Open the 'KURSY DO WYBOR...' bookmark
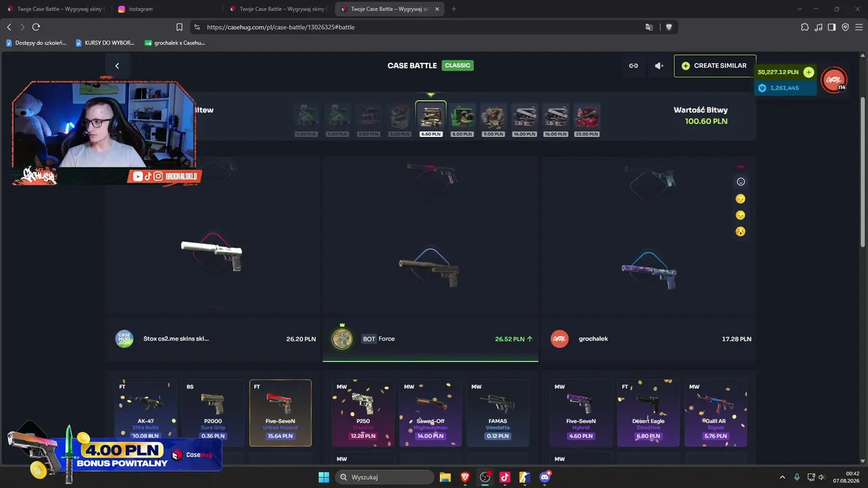 click(105, 43)
